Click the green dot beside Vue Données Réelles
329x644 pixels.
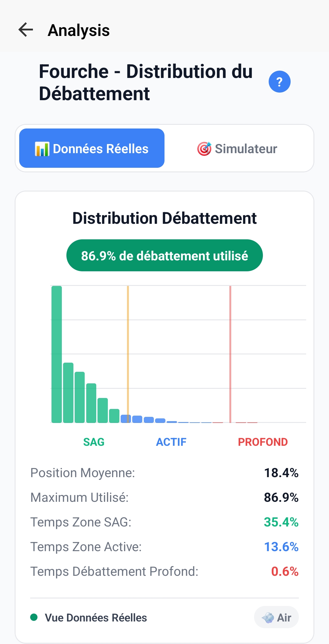[34, 617]
